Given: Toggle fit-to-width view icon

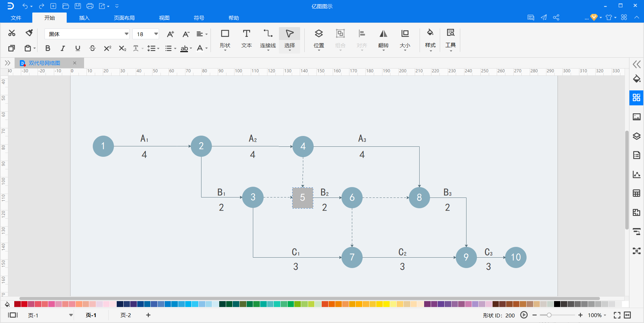Looking at the screenshot, I should click(627, 315).
